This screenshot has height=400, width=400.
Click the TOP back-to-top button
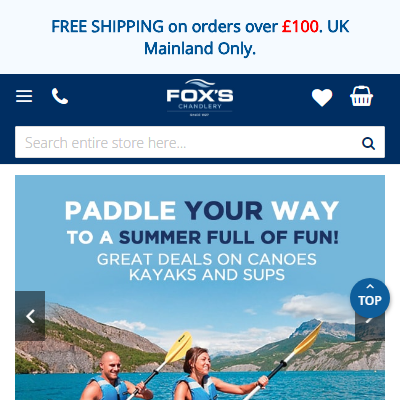point(370,298)
